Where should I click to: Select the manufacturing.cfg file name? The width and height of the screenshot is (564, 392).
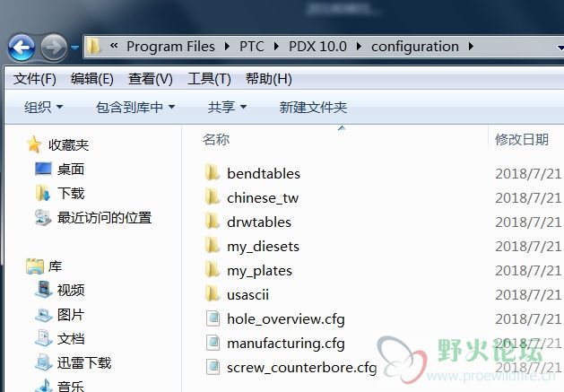point(286,344)
